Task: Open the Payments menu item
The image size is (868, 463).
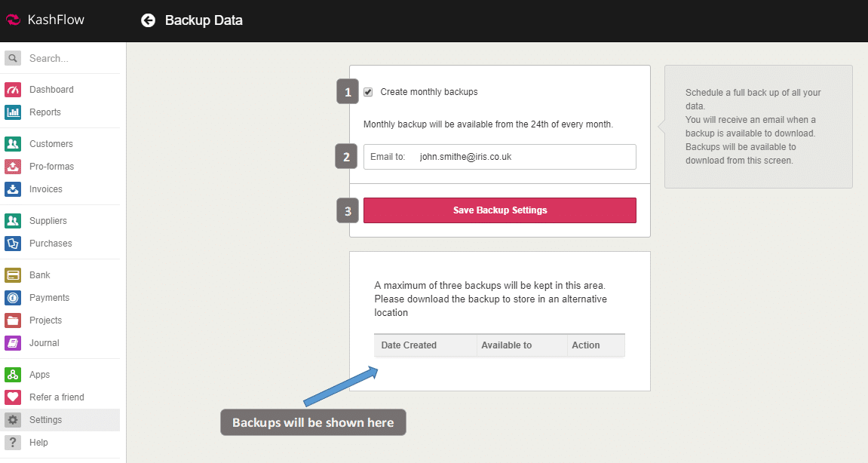Action: coord(49,298)
